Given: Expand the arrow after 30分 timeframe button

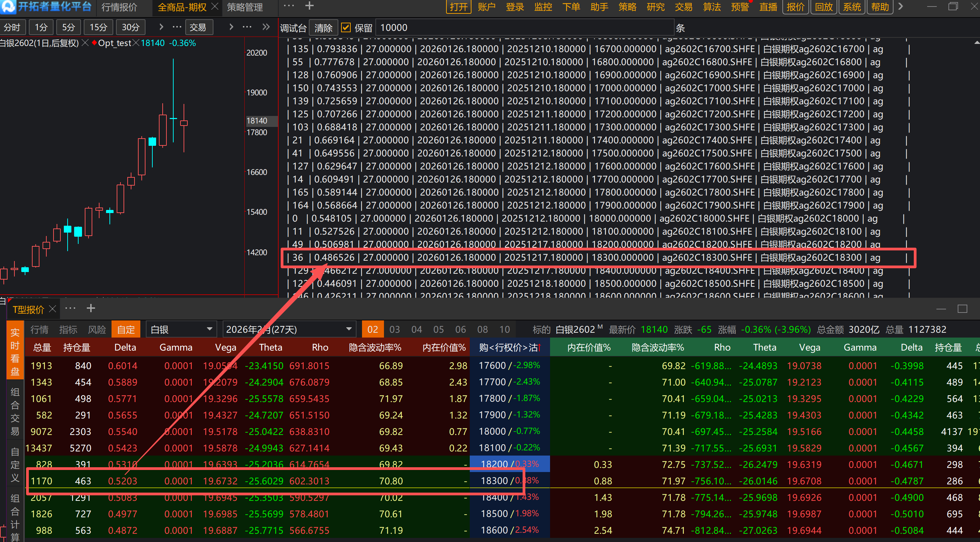Looking at the screenshot, I should [161, 27].
